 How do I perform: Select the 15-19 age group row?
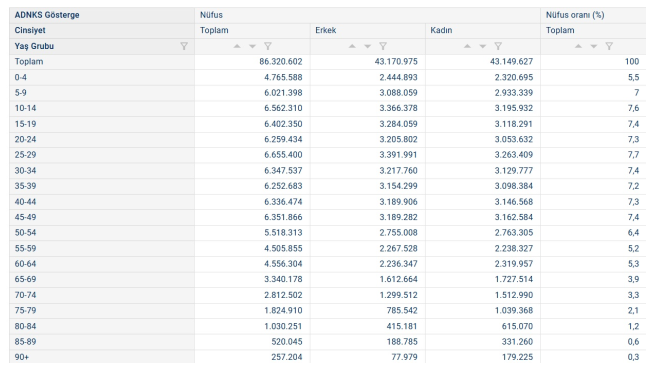pyautogui.click(x=102, y=124)
